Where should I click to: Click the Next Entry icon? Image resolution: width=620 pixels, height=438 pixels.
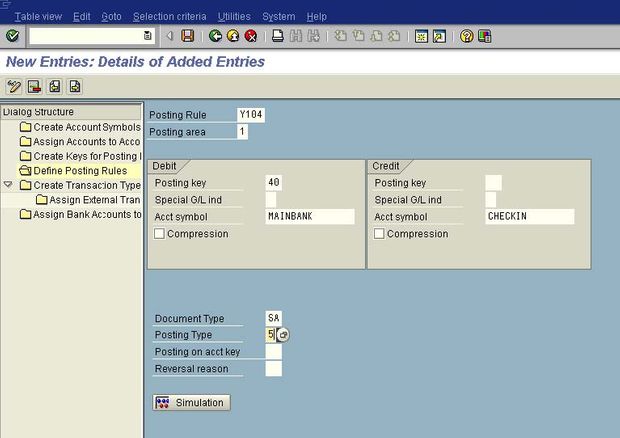tap(75, 86)
